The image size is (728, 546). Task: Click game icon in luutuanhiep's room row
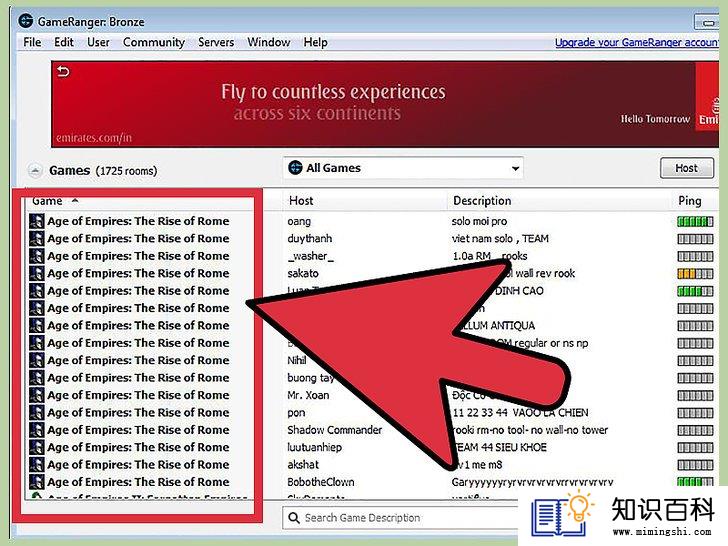coord(37,448)
